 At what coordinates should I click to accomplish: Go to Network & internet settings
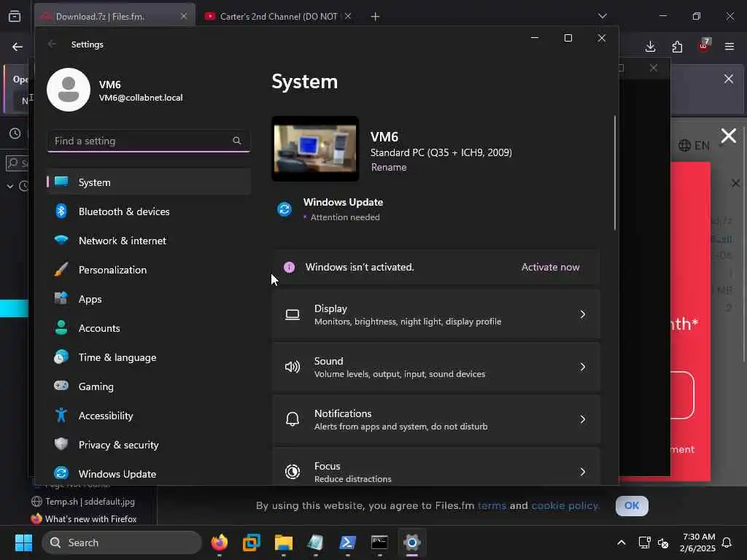149,241
